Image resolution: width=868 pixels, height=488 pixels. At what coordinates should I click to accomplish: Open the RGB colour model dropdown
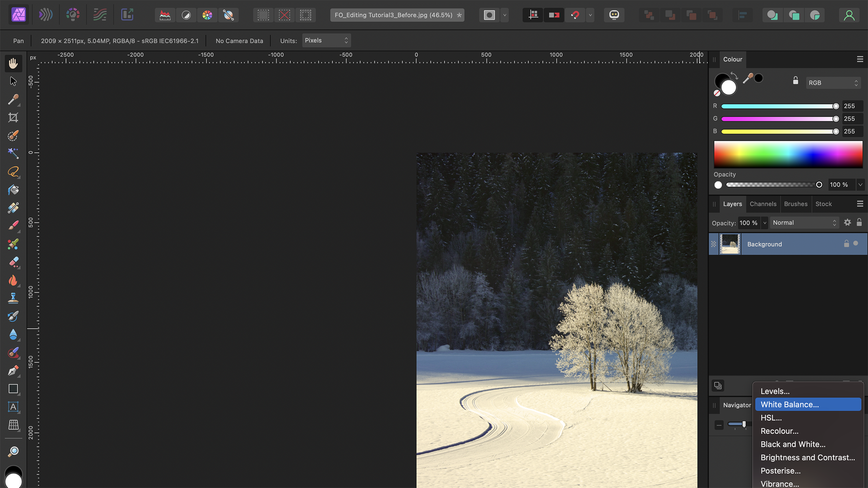click(x=833, y=83)
